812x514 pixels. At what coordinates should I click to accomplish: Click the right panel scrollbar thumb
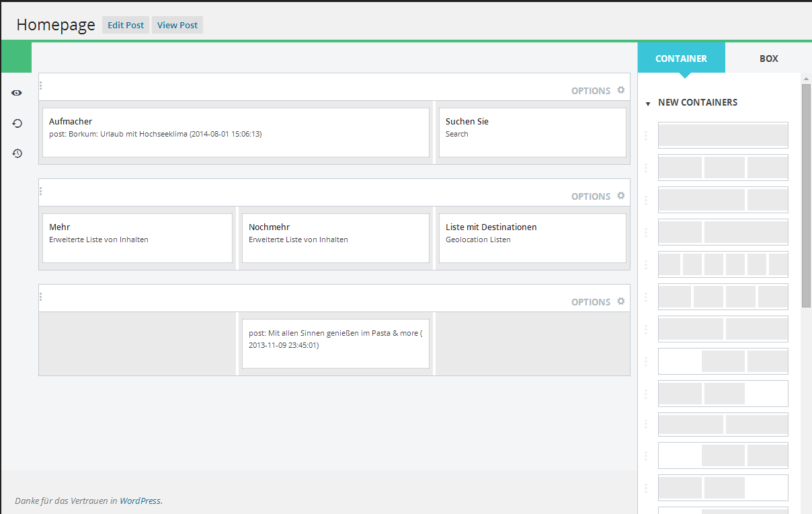click(x=807, y=195)
